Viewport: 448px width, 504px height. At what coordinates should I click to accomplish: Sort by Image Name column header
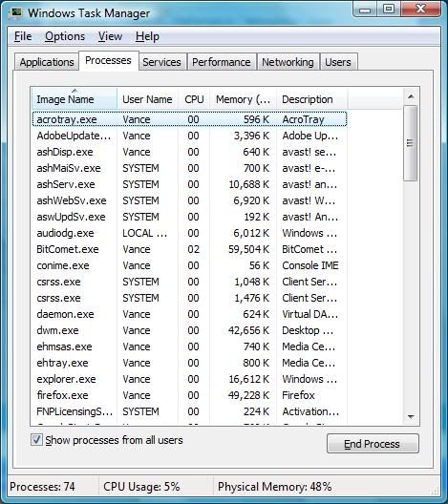pyautogui.click(x=74, y=99)
